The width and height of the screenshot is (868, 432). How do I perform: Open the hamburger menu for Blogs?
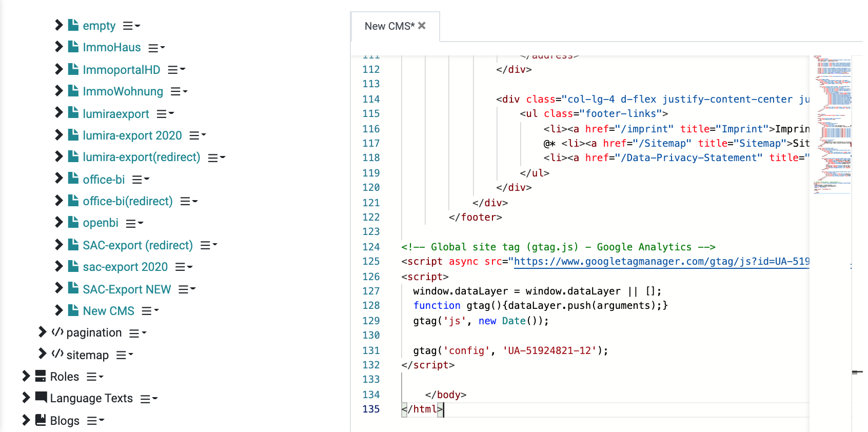point(95,421)
